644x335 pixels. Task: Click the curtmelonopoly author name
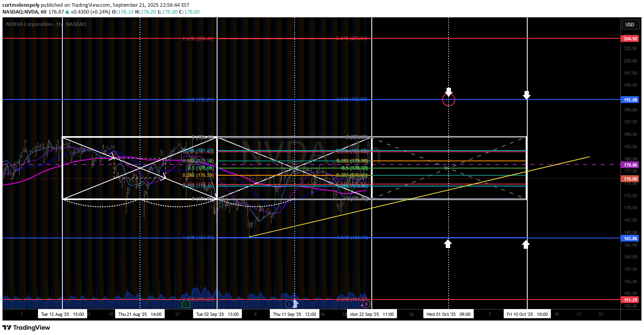tap(21, 5)
